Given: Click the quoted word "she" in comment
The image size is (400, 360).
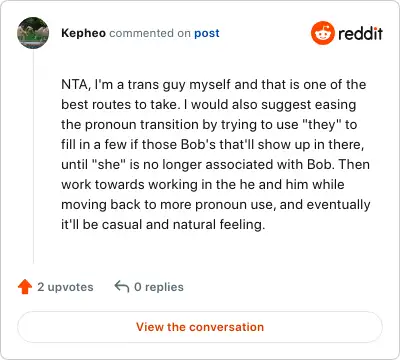Looking at the screenshot, I should click(108, 165).
